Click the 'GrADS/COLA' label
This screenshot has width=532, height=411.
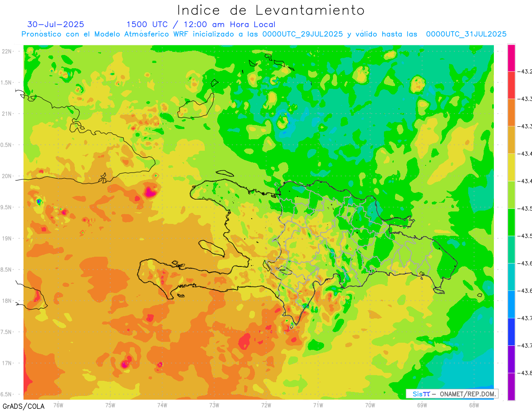pyautogui.click(x=23, y=406)
